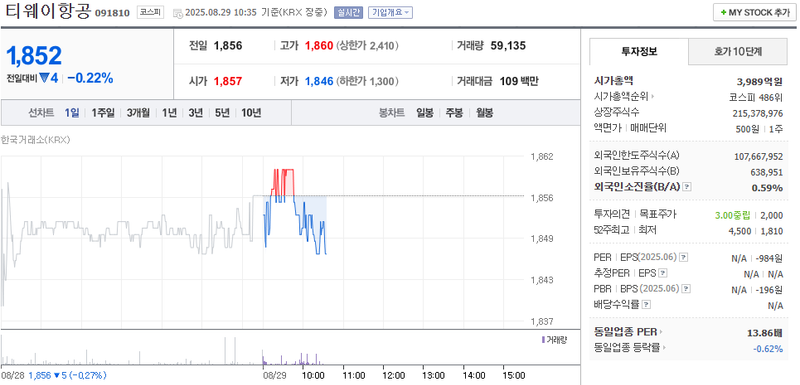The height and width of the screenshot is (385, 800).
Task: Click the 시가 value 1,857
Action: (x=228, y=81)
